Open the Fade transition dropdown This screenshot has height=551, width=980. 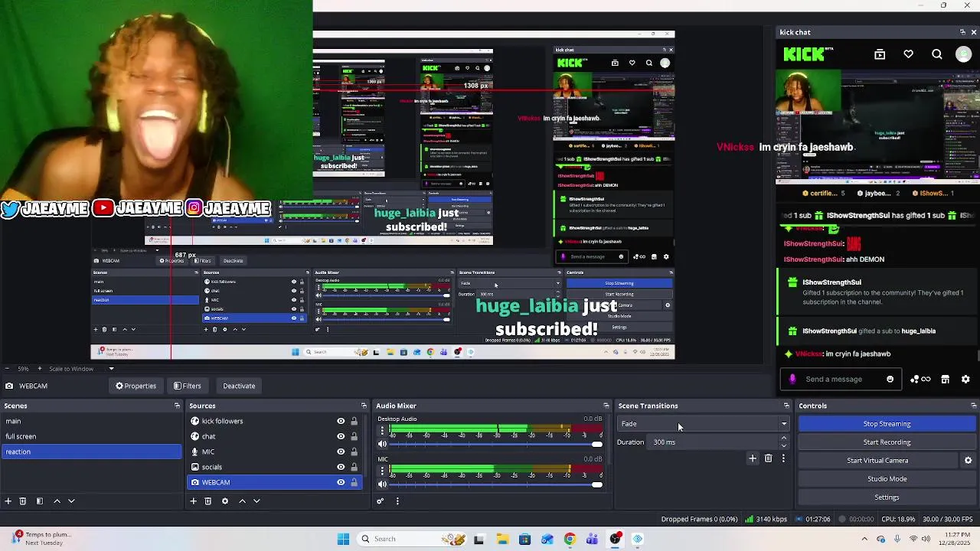pos(703,424)
